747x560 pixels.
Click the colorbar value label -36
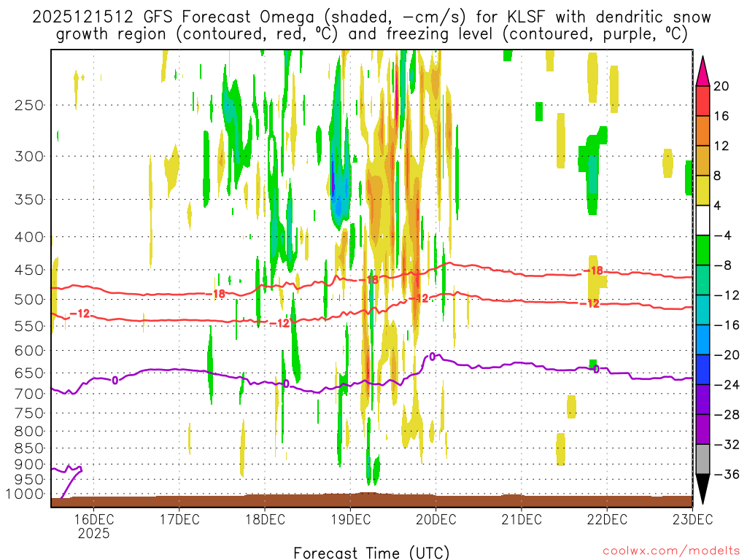(x=727, y=474)
